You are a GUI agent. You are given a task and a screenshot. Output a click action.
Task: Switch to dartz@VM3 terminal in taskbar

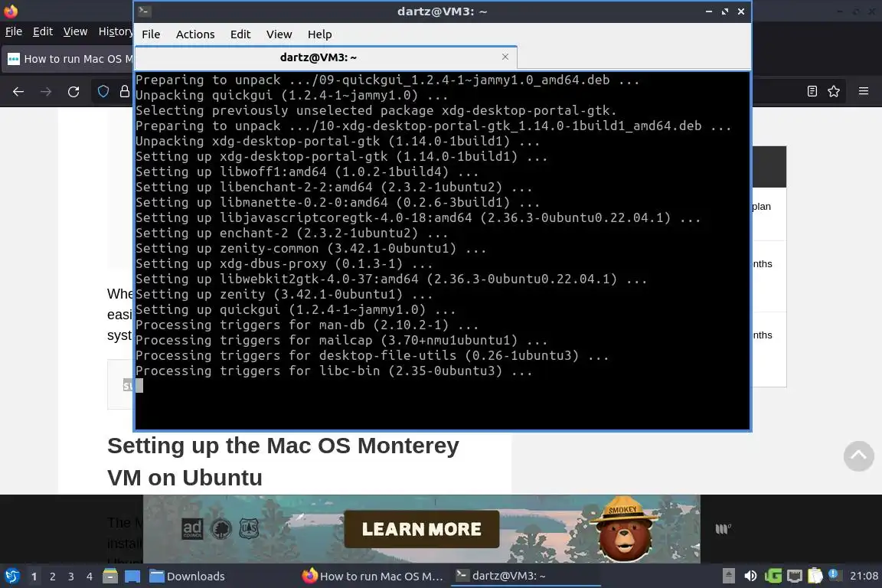click(x=526, y=577)
